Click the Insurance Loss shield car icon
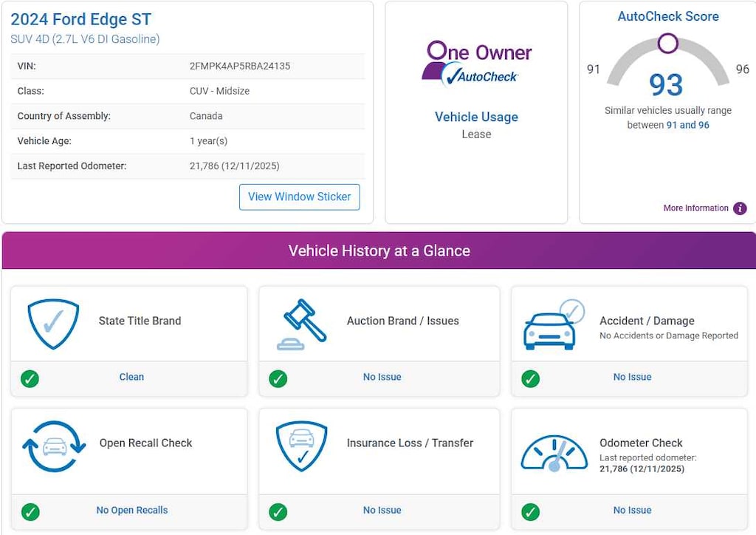Image resolution: width=756 pixels, height=535 pixels. click(x=300, y=446)
